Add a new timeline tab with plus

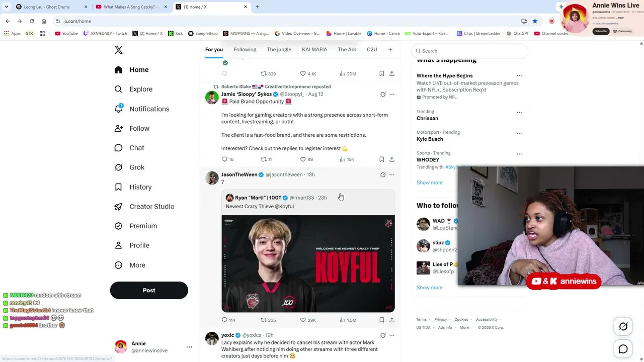click(x=390, y=49)
